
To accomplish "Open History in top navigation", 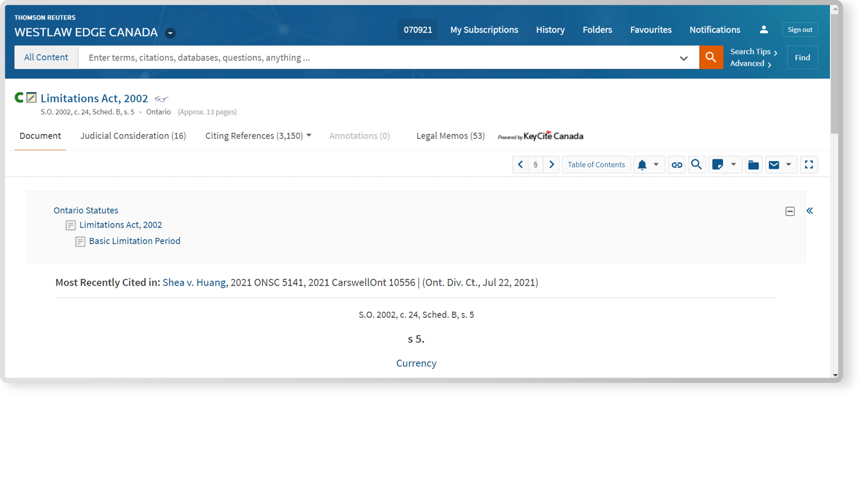I will (550, 29).
